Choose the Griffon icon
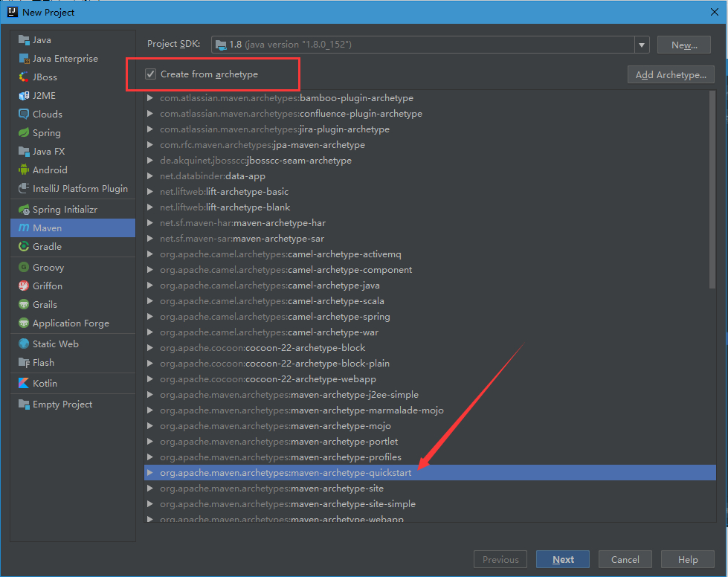The width and height of the screenshot is (728, 577). 24,286
